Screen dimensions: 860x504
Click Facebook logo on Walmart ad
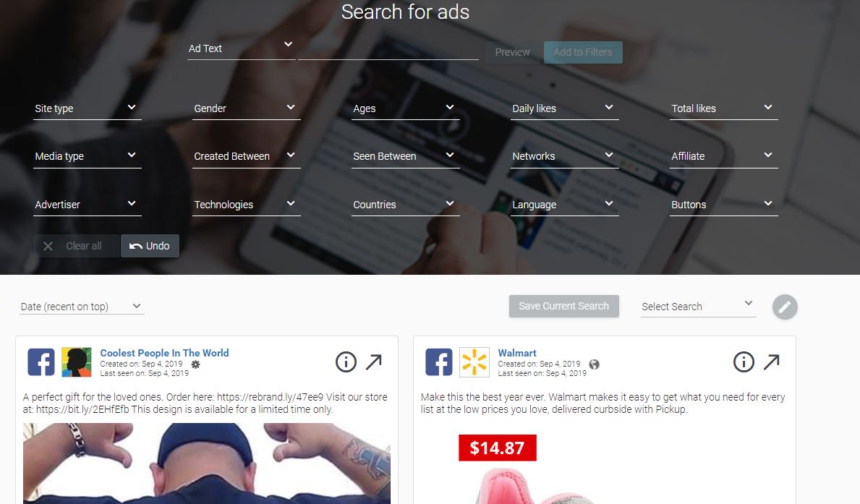439,362
